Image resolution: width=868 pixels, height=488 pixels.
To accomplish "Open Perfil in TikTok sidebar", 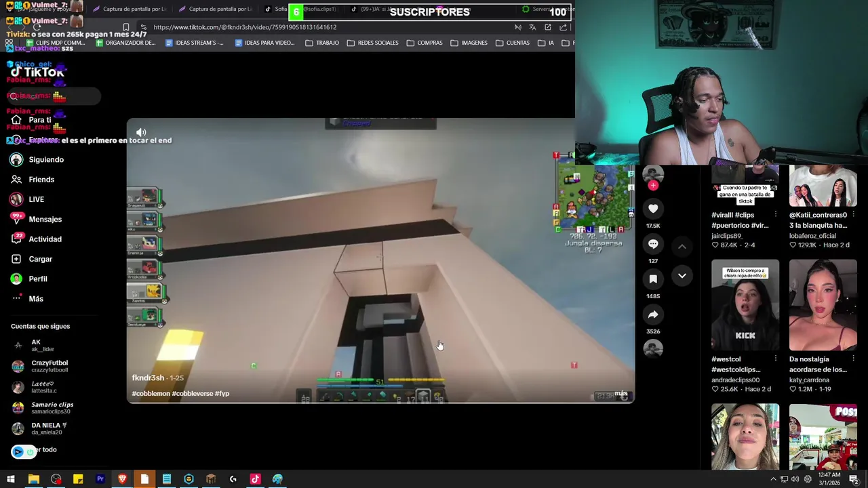I will click(38, 279).
